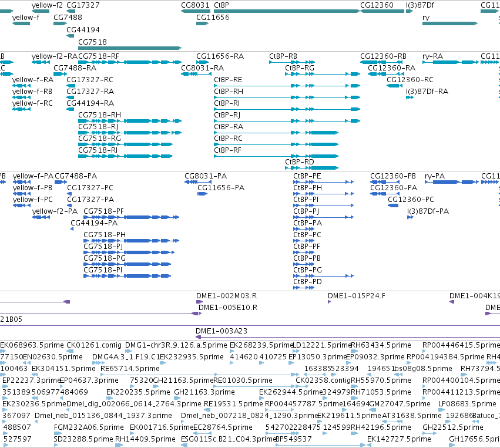Viewport: 500px width, 448px height.
Task: Select the ry gene label
Action: (x=426, y=18)
